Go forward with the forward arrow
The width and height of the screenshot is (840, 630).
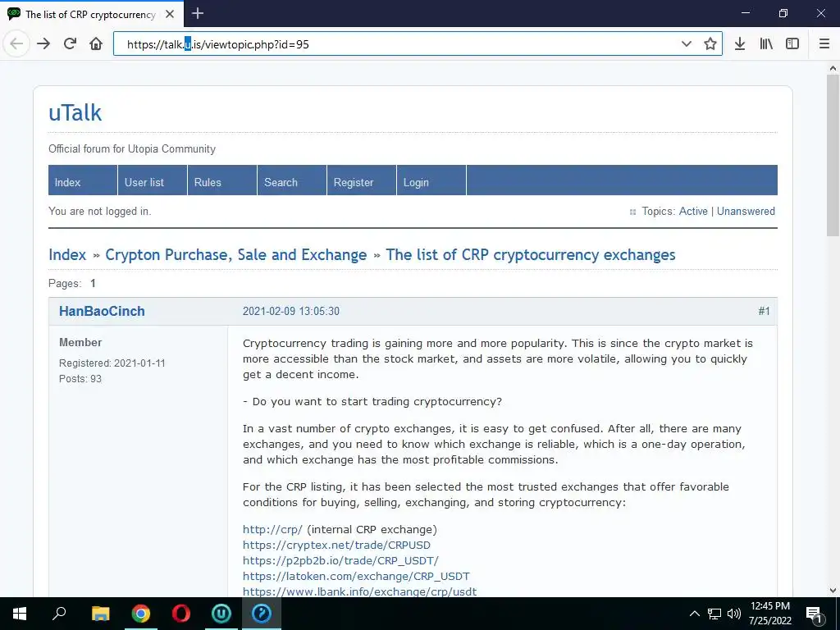point(43,44)
